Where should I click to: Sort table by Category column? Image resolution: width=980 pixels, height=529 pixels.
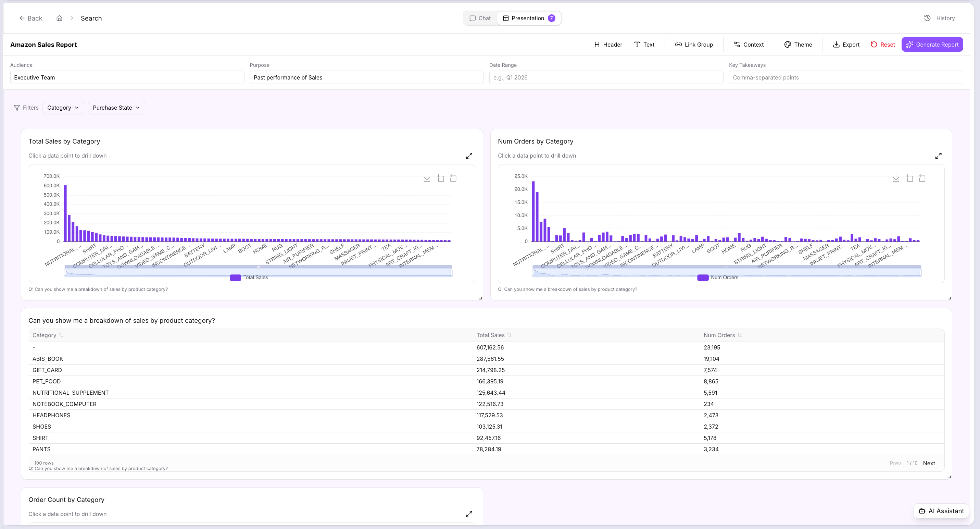pos(48,335)
